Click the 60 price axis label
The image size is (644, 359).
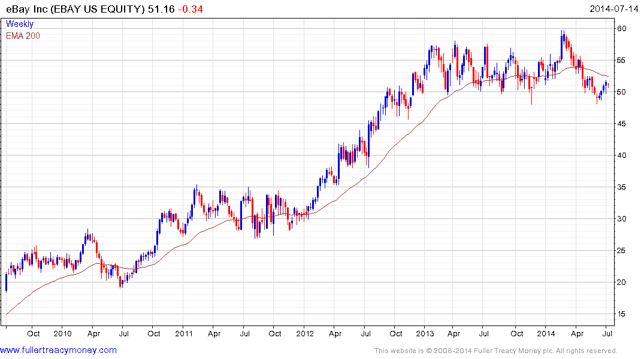pos(621,28)
